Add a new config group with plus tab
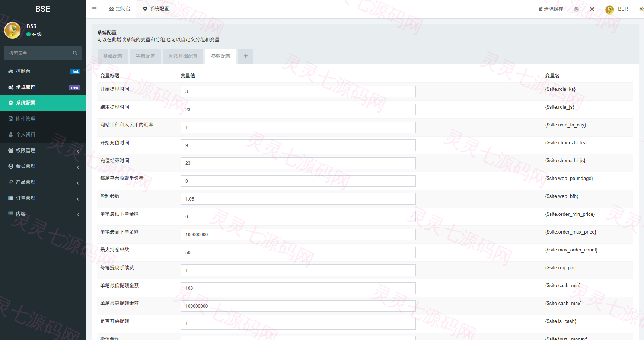 [x=246, y=56]
